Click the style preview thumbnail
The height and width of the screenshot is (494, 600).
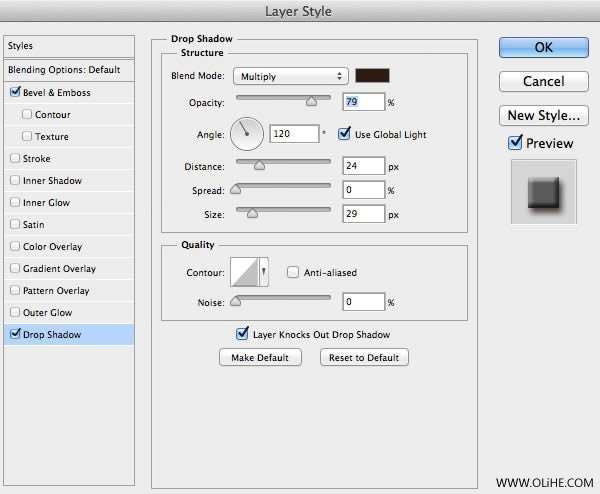point(543,192)
